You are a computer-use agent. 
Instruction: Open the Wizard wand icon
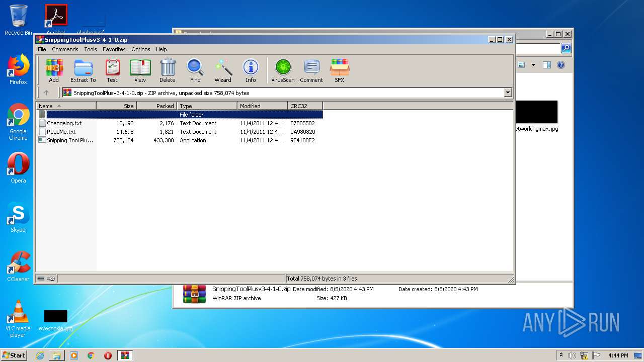223,71
